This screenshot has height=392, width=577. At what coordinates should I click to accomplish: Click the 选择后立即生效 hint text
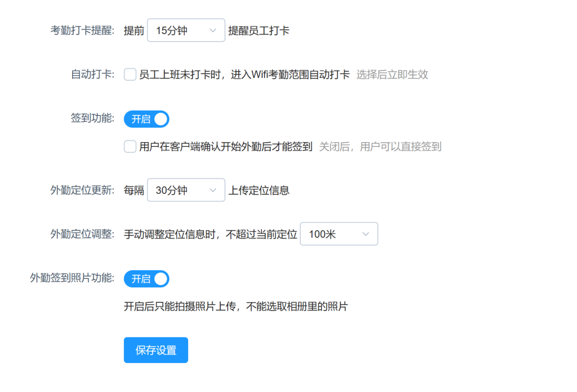point(392,75)
